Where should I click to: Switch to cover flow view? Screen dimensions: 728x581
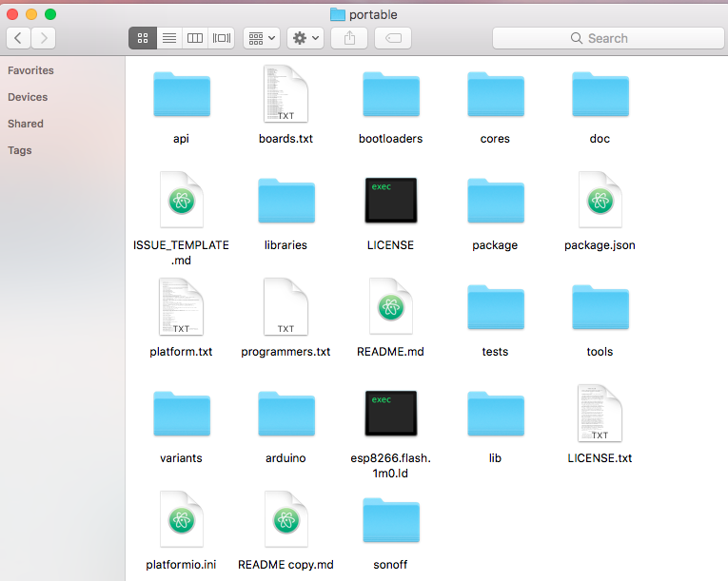[x=222, y=38]
